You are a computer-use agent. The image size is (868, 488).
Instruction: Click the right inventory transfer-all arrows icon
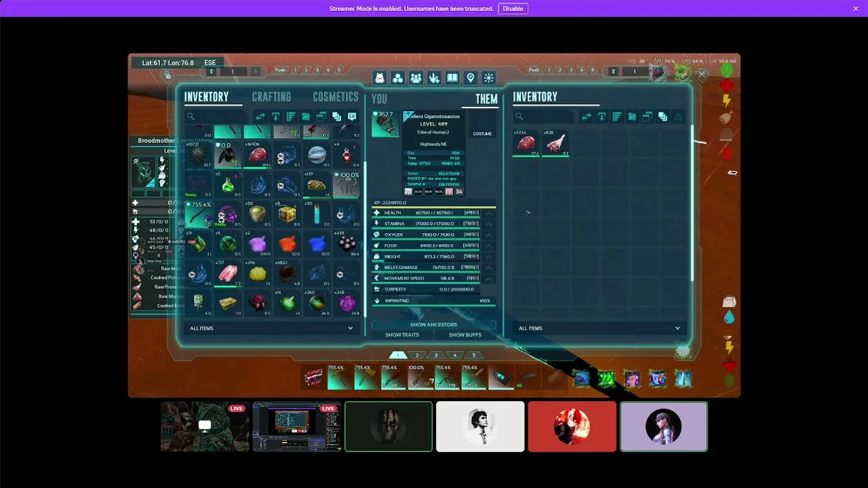point(587,117)
